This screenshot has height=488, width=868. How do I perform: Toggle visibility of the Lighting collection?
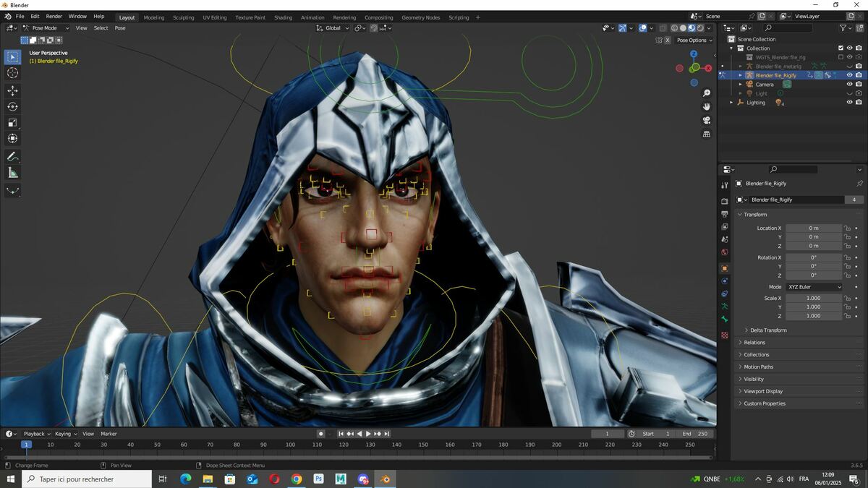pos(849,102)
